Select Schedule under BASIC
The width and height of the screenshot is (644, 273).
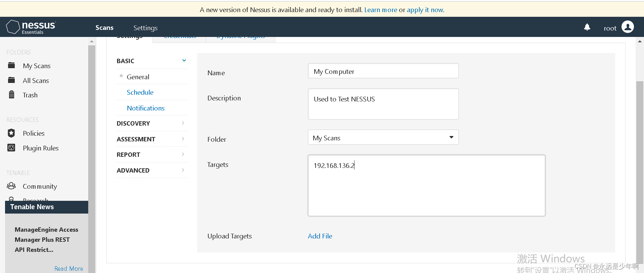pyautogui.click(x=140, y=92)
